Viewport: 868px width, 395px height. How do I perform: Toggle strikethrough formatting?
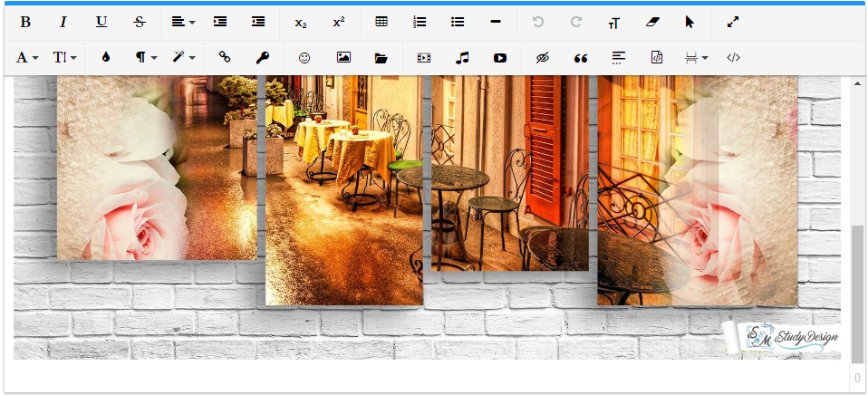[x=139, y=22]
